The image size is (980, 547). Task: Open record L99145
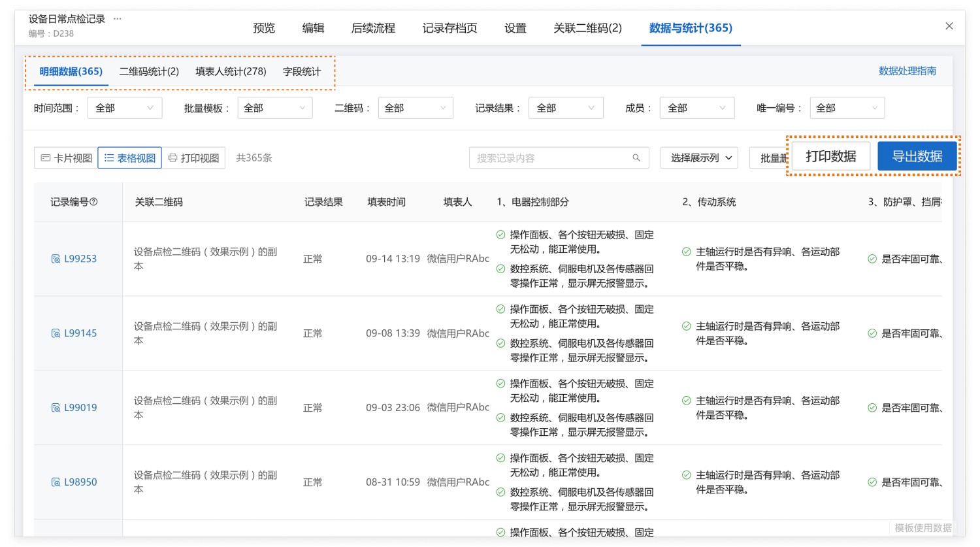[x=80, y=333]
